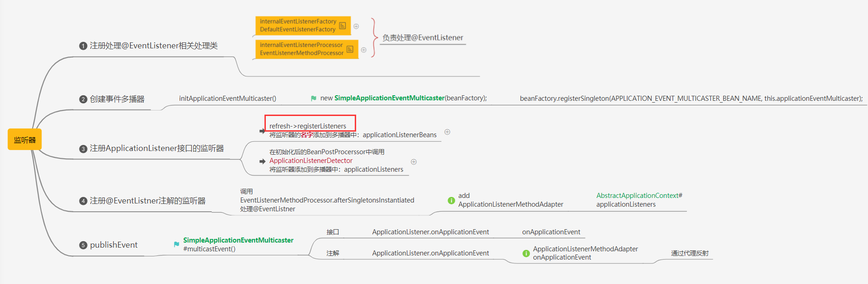
Task: Select the ApplicationListenerMethodAdapter onApplicationEvent node
Action: 585,253
